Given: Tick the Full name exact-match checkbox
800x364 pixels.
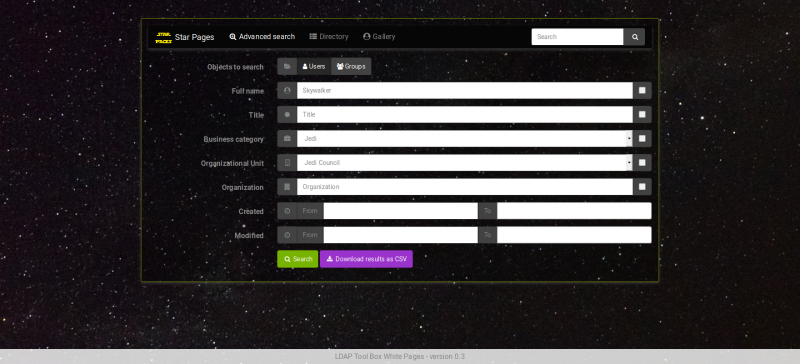Looking at the screenshot, I should pyautogui.click(x=642, y=90).
